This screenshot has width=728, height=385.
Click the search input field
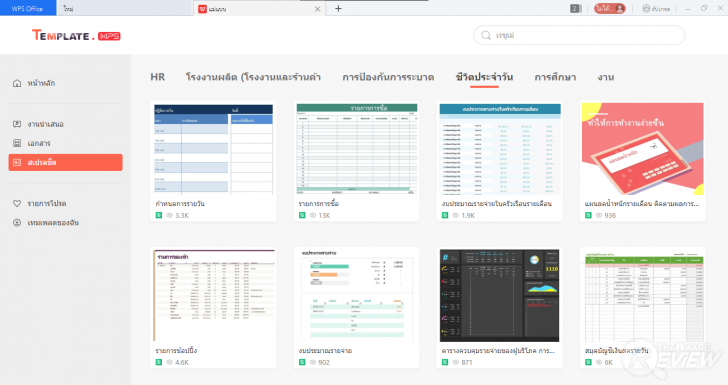click(579, 35)
